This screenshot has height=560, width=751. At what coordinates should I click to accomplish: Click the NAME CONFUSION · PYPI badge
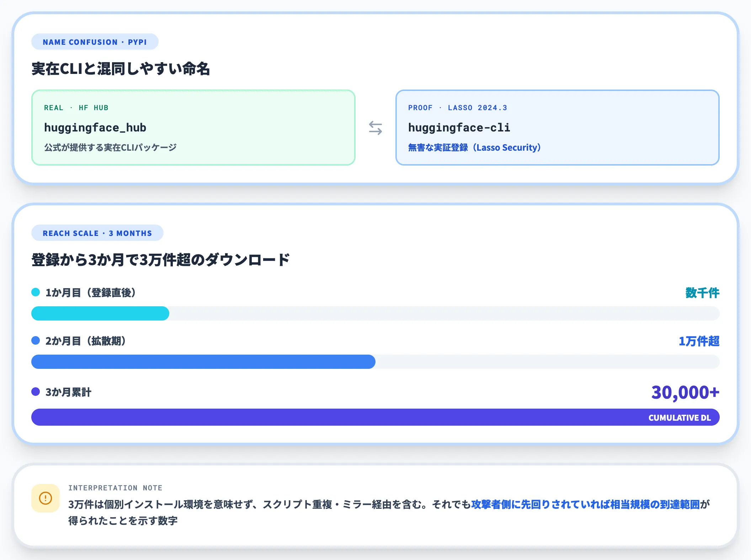click(x=95, y=42)
